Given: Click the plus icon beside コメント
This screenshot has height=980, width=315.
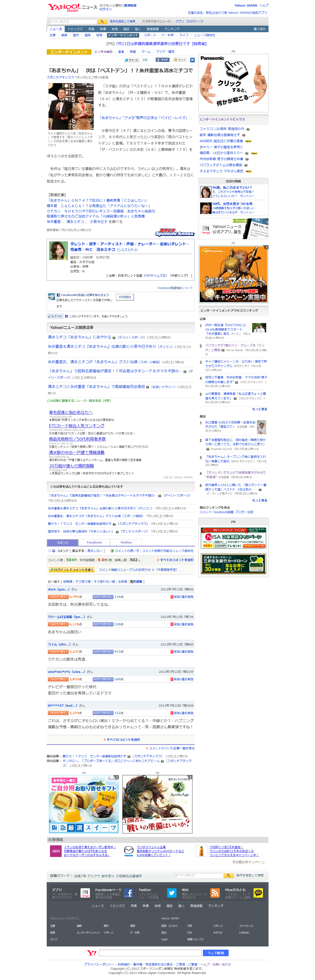Looking at the screenshot, I should pos(50,550).
